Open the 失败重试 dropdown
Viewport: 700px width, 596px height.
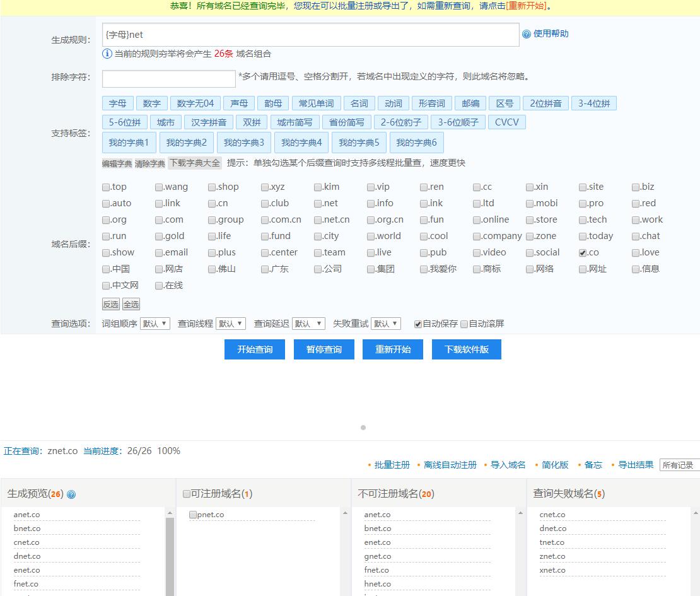tap(385, 324)
